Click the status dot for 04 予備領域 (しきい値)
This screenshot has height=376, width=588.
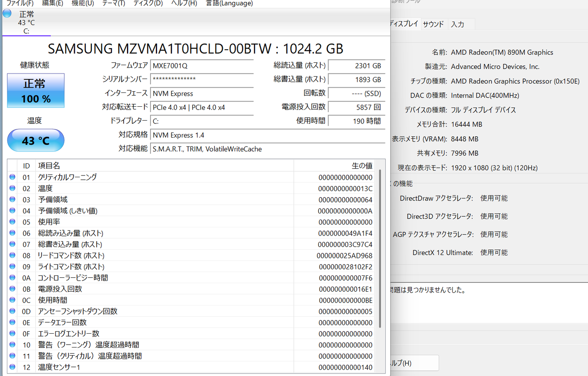(13, 211)
